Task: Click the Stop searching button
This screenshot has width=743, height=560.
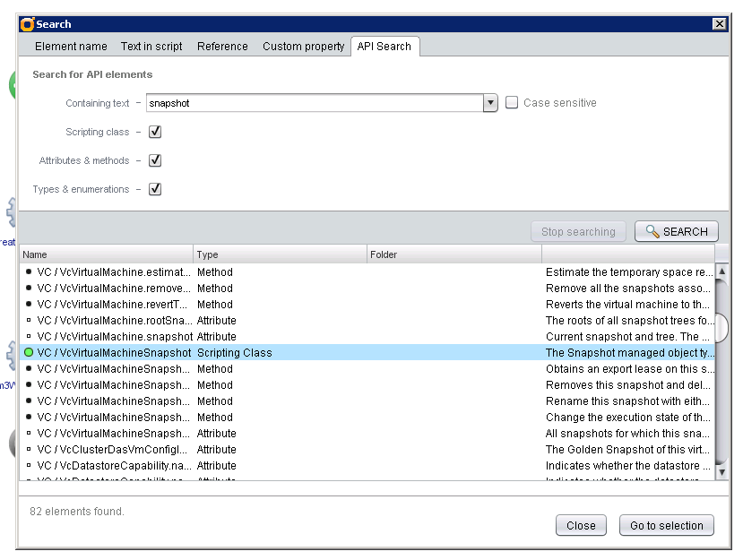Action: (578, 232)
